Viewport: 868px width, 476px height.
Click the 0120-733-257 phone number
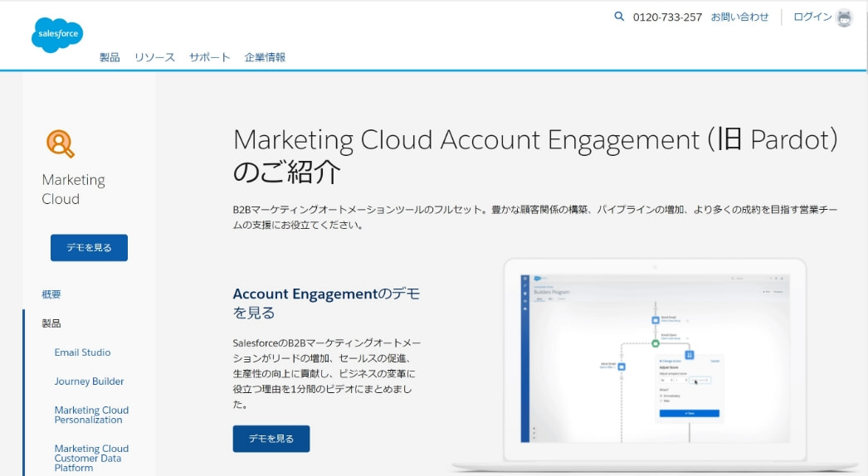[x=667, y=17]
